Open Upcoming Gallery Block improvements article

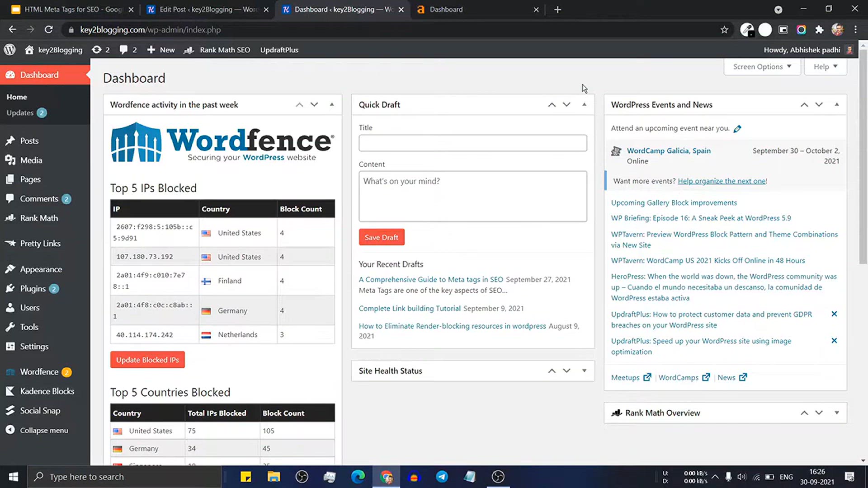pyautogui.click(x=674, y=202)
